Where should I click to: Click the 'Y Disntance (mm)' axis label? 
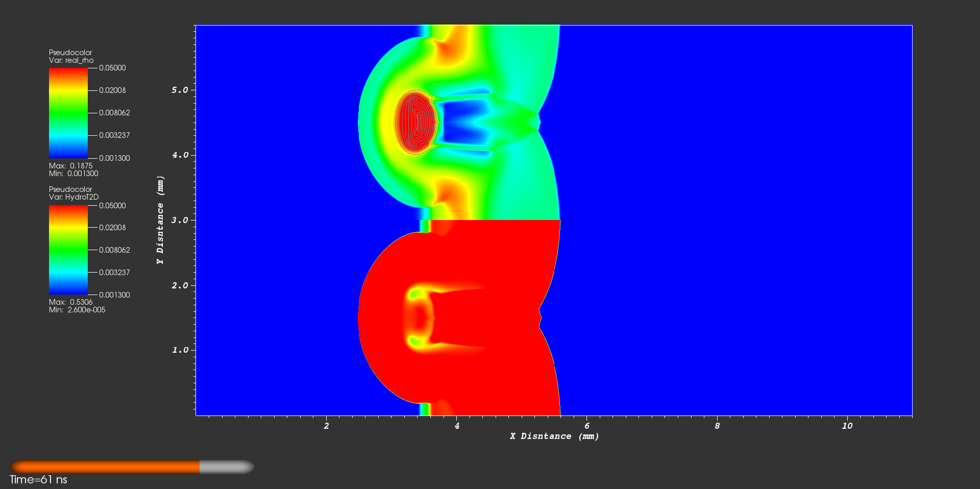click(160, 220)
